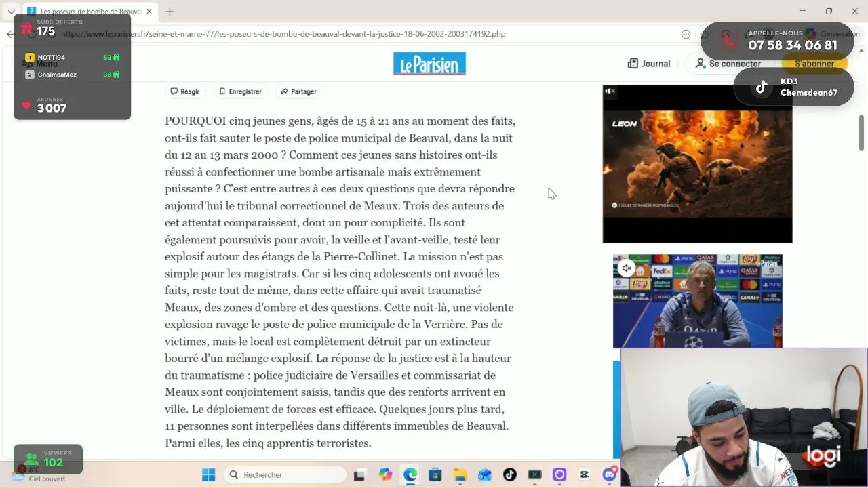Open Microsoft Store from the taskbar

435,474
